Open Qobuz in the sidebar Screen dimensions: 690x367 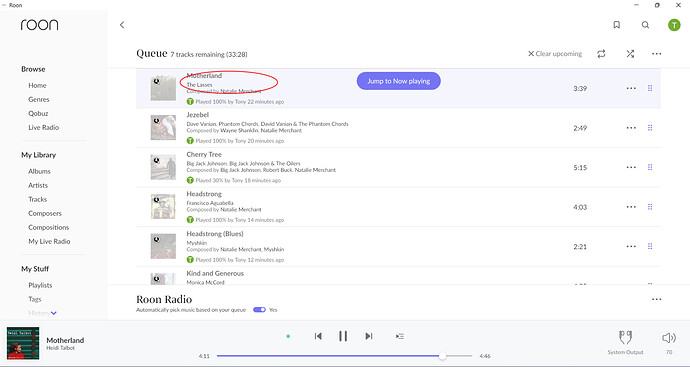coord(38,114)
